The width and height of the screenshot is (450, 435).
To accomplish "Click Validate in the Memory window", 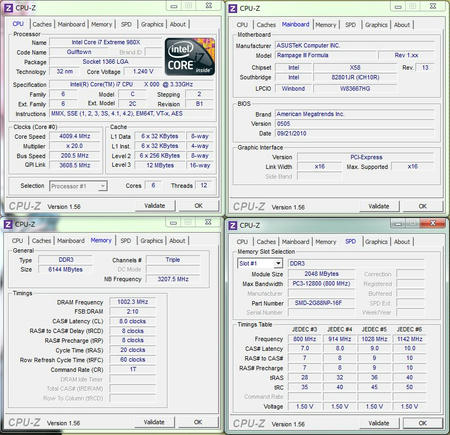I will pyautogui.click(x=154, y=422).
